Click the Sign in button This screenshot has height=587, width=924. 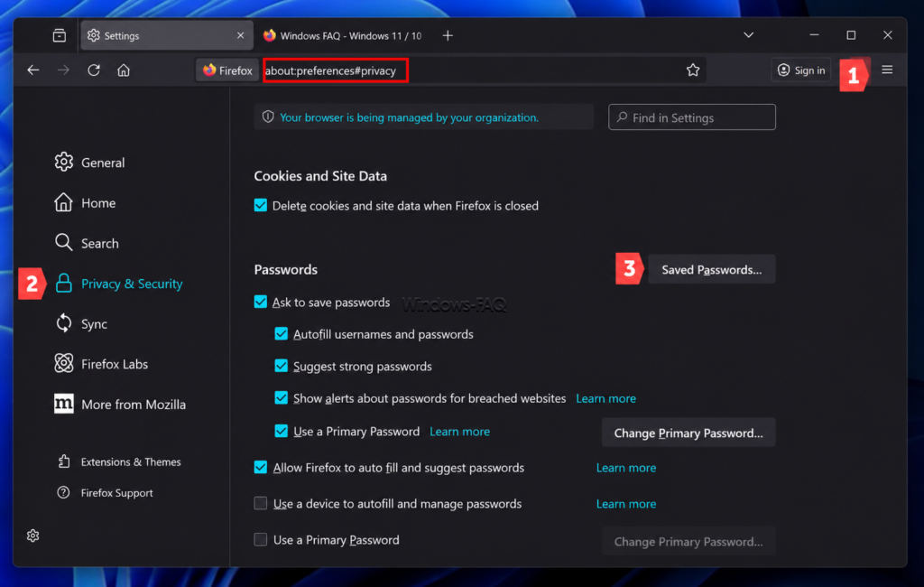point(801,70)
